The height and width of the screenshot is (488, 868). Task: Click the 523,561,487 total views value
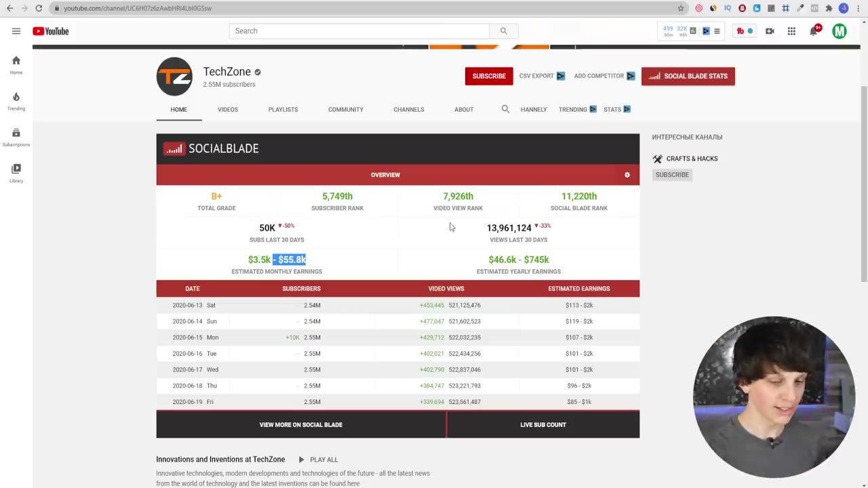(x=465, y=402)
